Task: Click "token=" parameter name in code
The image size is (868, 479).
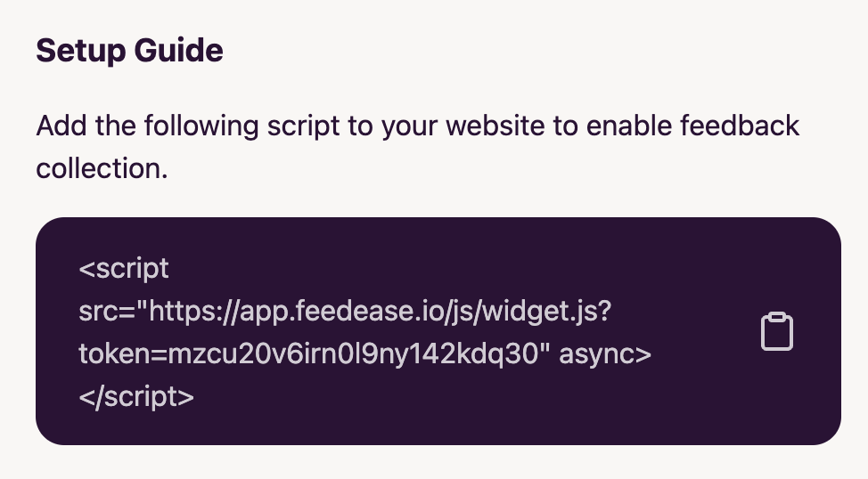Action: pyautogui.click(x=123, y=354)
